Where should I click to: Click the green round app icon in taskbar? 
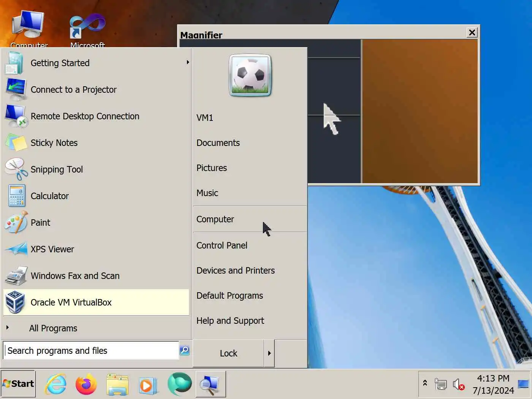179,383
